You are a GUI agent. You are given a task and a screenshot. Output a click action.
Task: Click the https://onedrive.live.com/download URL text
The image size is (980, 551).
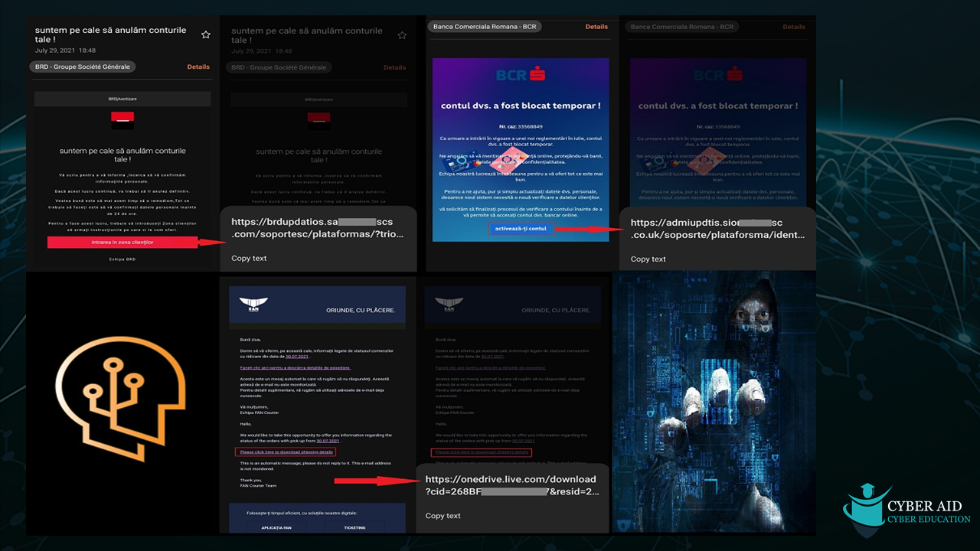click(511, 485)
